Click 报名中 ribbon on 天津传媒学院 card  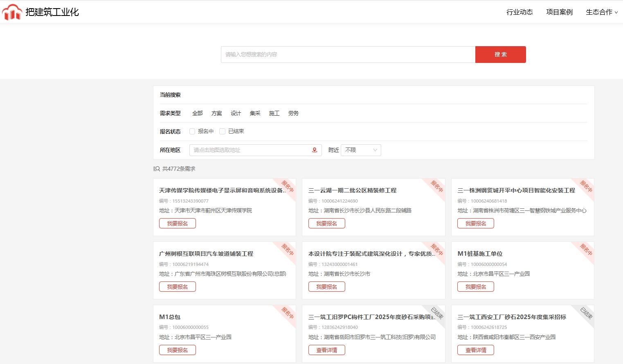[288, 186]
